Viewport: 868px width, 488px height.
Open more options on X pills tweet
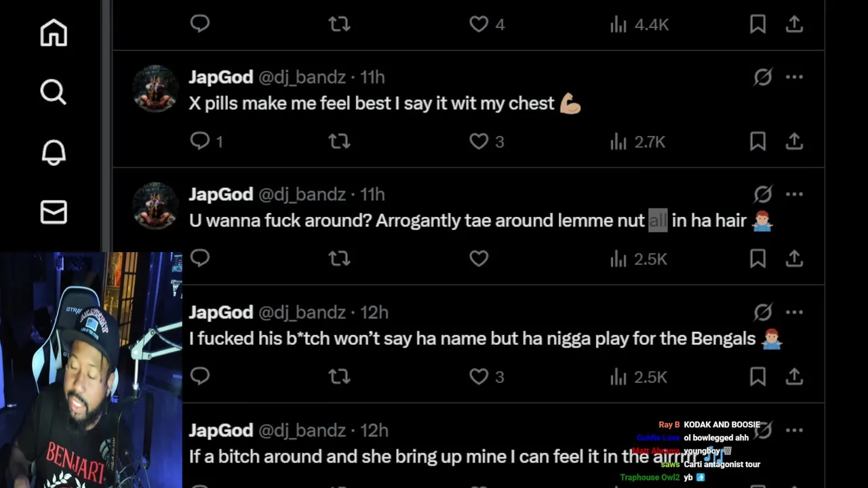click(794, 77)
